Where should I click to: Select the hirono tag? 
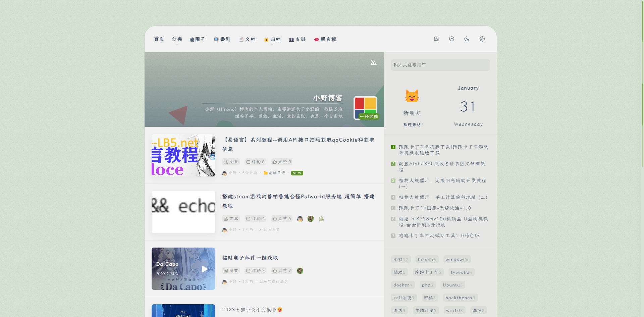(x=427, y=260)
